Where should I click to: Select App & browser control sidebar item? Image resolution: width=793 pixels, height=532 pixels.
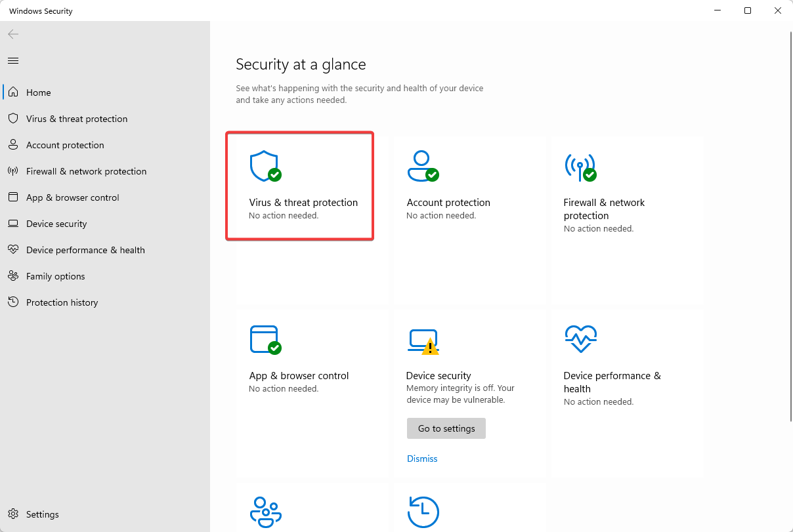pos(72,197)
